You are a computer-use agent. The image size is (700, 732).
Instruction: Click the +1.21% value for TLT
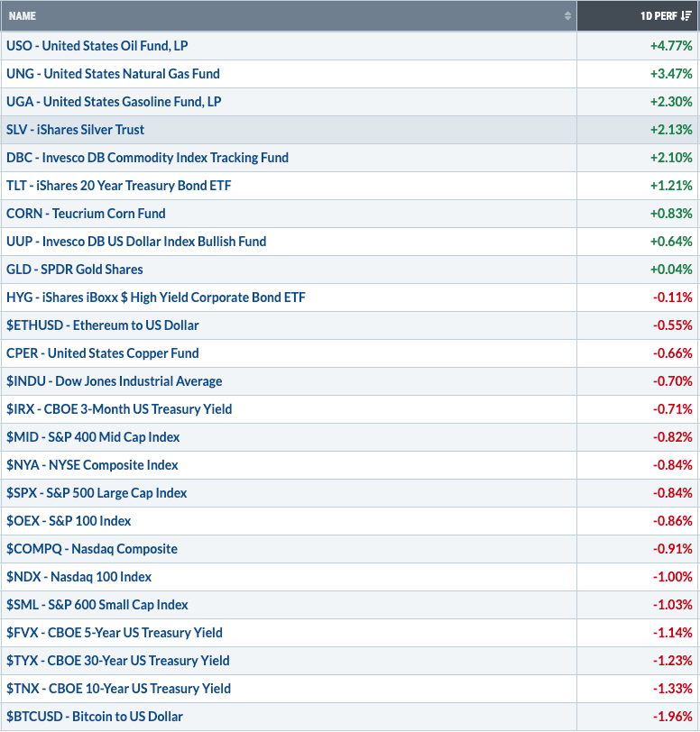point(671,186)
